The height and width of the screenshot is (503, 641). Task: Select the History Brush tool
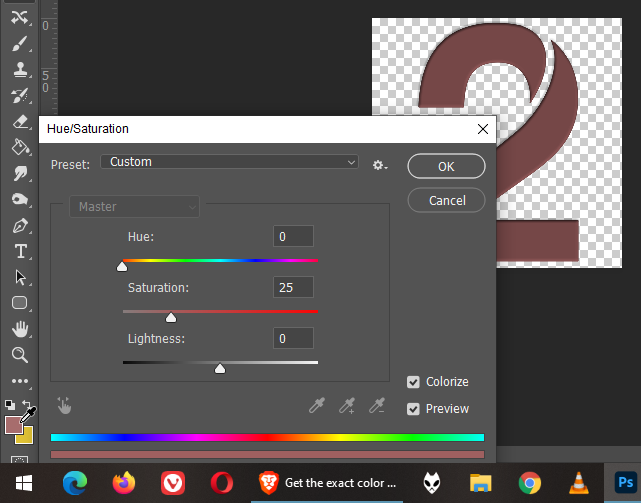(x=20, y=96)
